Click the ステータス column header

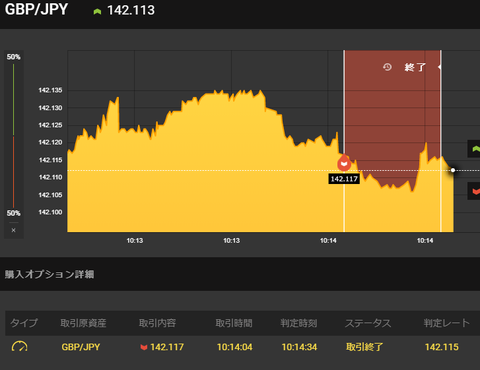[x=368, y=323]
